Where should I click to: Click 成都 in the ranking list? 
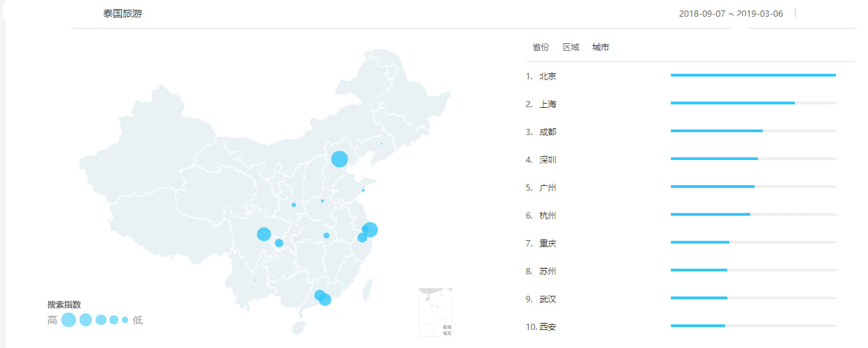(x=548, y=132)
